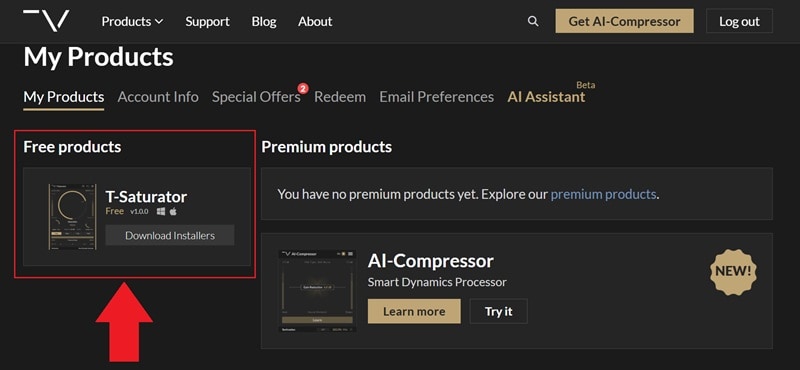Switch to the Special Offers tab
The width and height of the screenshot is (800, 370).
click(256, 97)
